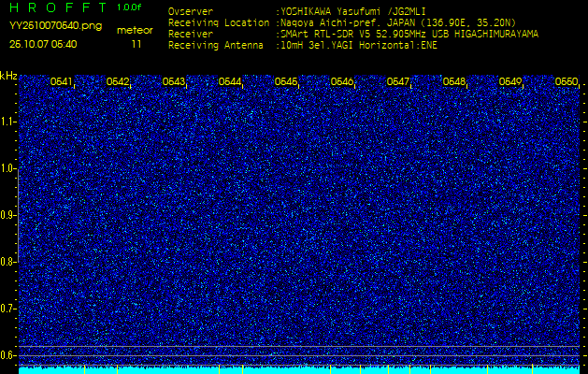The height and width of the screenshot is (374, 588).
Task: Click the kHz unit label
Action: (8, 75)
